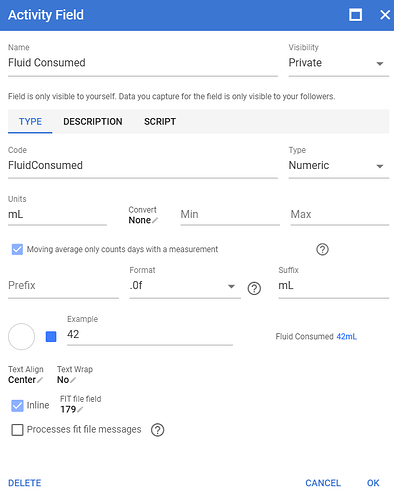Toggle moving average measurement days checkbox

(x=17, y=249)
